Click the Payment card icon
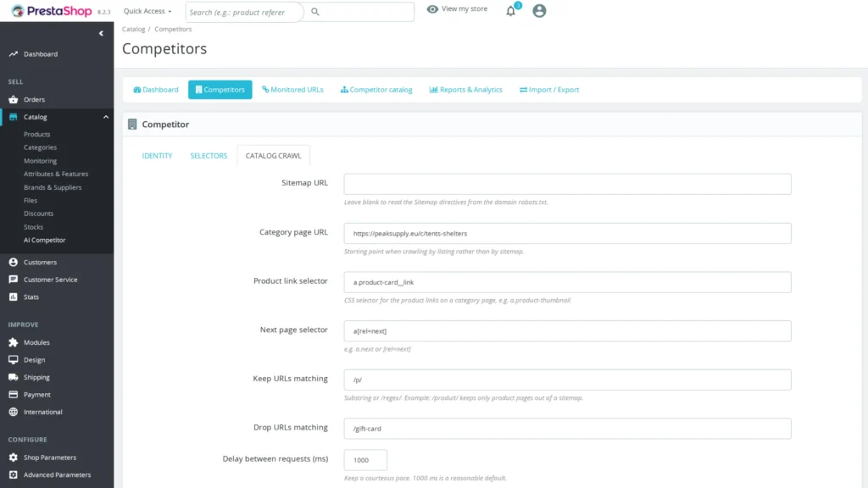 pos(14,395)
